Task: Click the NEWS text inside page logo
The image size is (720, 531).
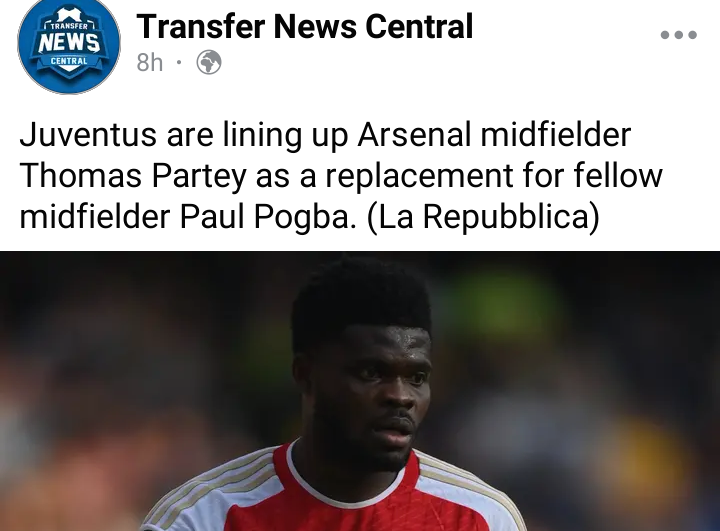Action: point(69,43)
